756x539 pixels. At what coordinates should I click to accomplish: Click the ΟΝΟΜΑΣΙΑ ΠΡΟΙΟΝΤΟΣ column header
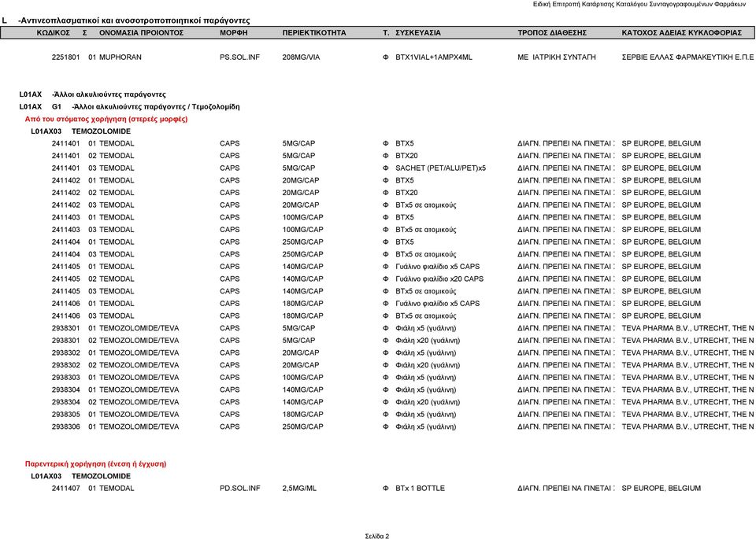tap(141, 33)
